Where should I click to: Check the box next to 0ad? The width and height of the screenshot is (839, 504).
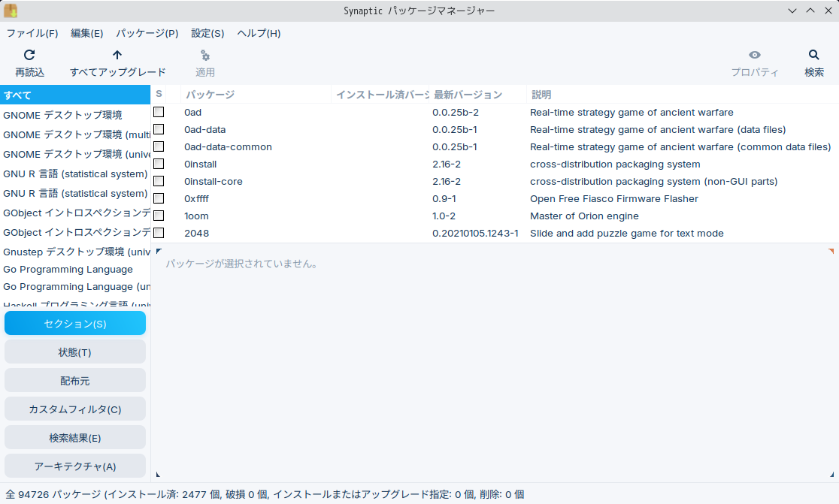point(159,111)
